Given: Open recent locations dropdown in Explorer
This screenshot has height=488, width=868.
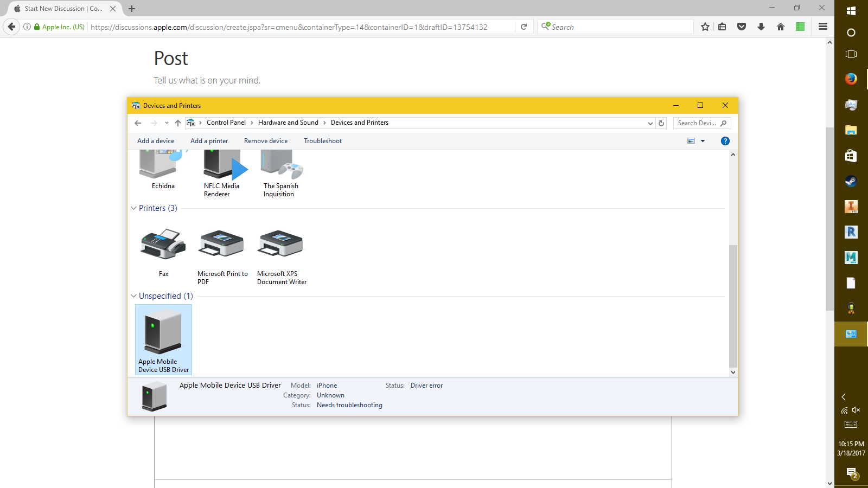Looking at the screenshot, I should (x=167, y=123).
